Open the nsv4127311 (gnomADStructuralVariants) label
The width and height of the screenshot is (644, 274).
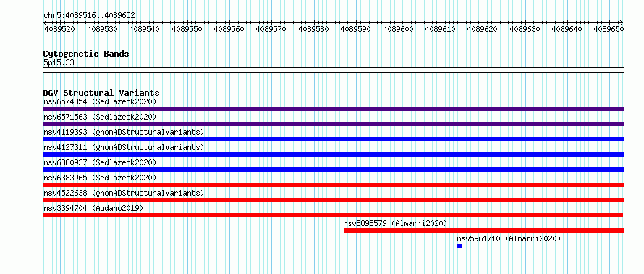click(x=124, y=147)
